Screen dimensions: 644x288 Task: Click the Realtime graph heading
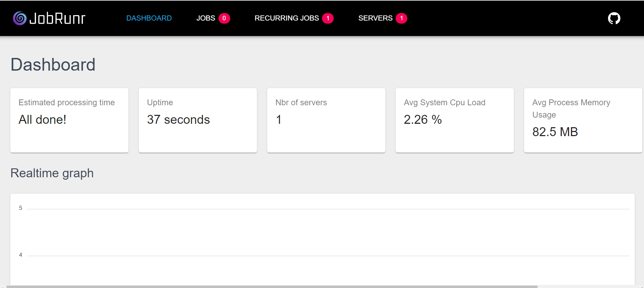52,173
